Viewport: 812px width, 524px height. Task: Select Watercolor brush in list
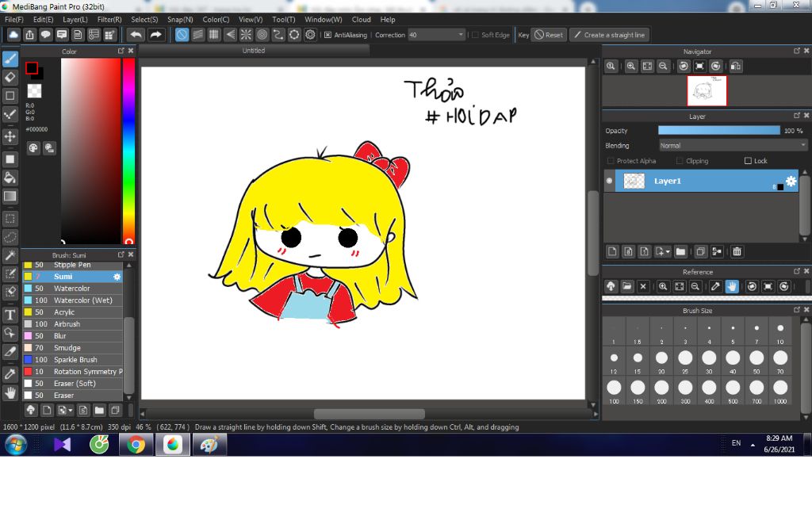(x=72, y=289)
